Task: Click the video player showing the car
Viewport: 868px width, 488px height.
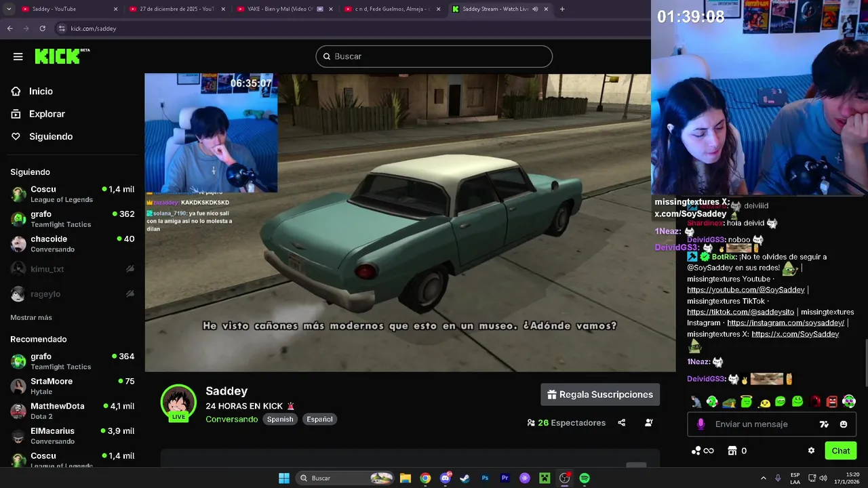Action: [x=410, y=222]
